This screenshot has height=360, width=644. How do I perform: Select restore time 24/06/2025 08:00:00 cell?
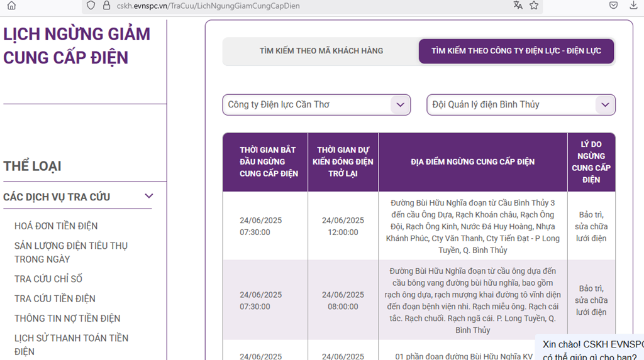coord(343,300)
